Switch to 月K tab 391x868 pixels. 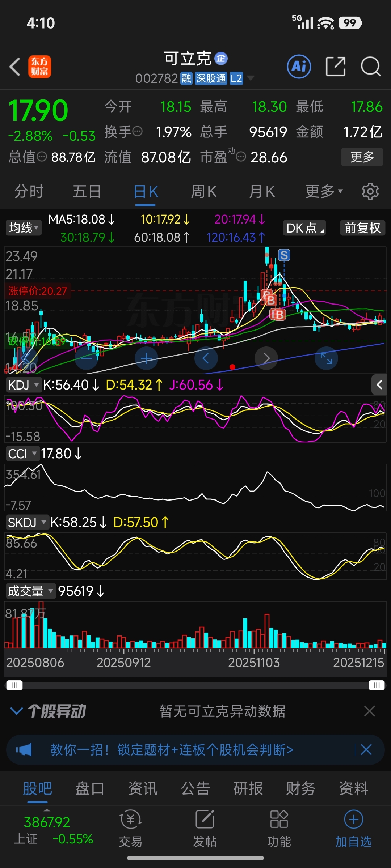click(x=262, y=191)
